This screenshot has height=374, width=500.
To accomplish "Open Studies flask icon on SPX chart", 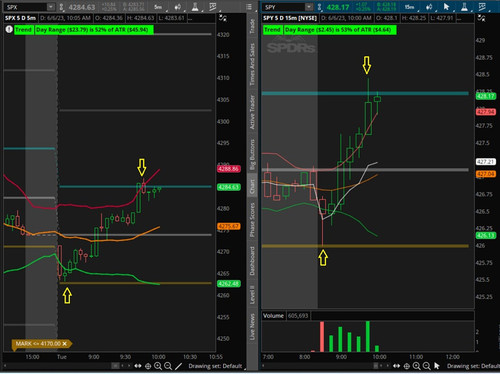I will click(195, 7).
